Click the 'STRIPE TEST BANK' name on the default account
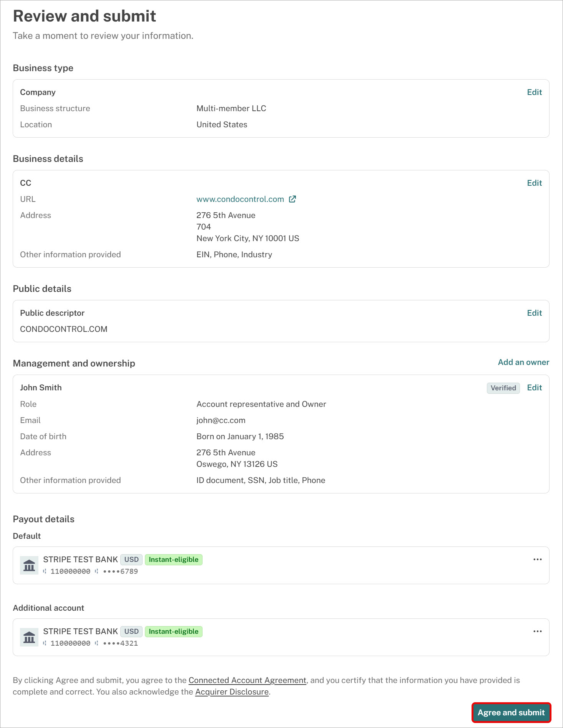 (80, 560)
